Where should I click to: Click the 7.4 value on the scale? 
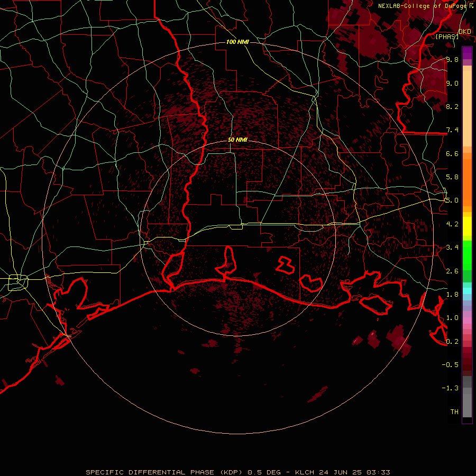click(x=452, y=130)
